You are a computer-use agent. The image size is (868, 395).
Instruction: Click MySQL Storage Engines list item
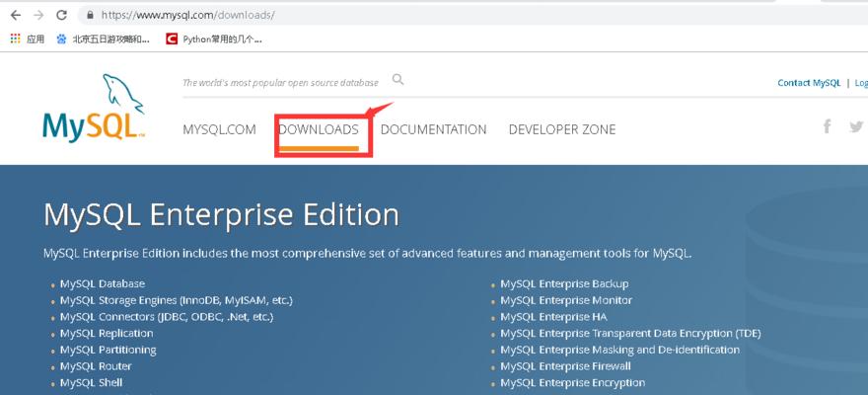click(x=176, y=300)
